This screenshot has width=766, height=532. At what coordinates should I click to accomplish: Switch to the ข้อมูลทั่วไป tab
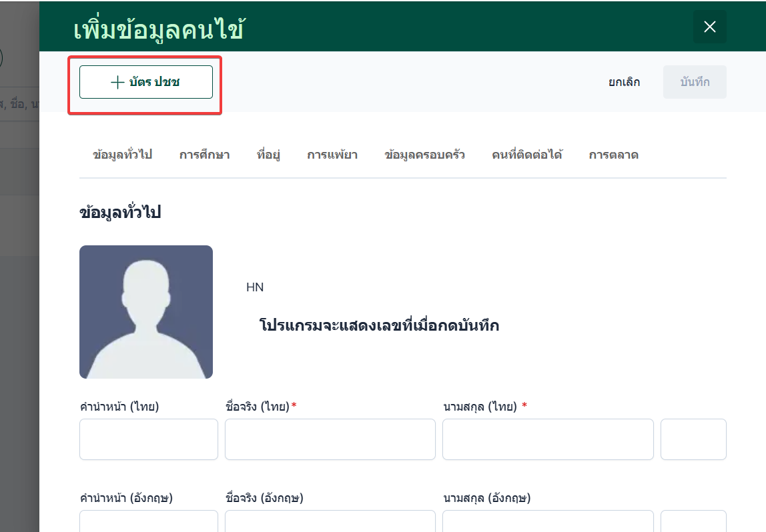123,155
